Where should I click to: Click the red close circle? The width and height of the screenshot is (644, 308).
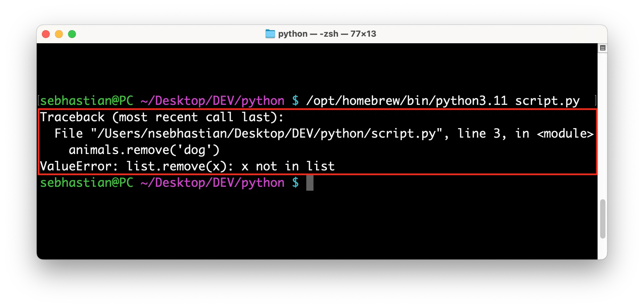[x=46, y=34]
